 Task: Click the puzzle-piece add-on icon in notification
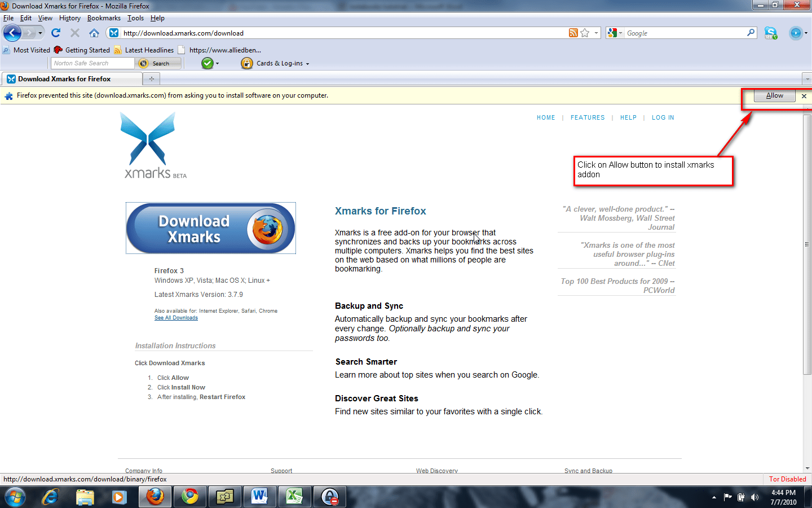pyautogui.click(x=8, y=96)
